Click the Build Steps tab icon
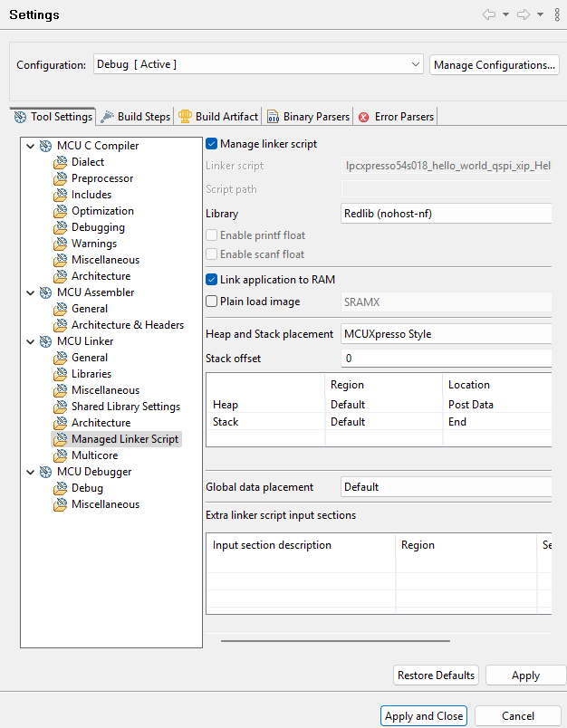Screen dimensions: 567x728 point(107,117)
